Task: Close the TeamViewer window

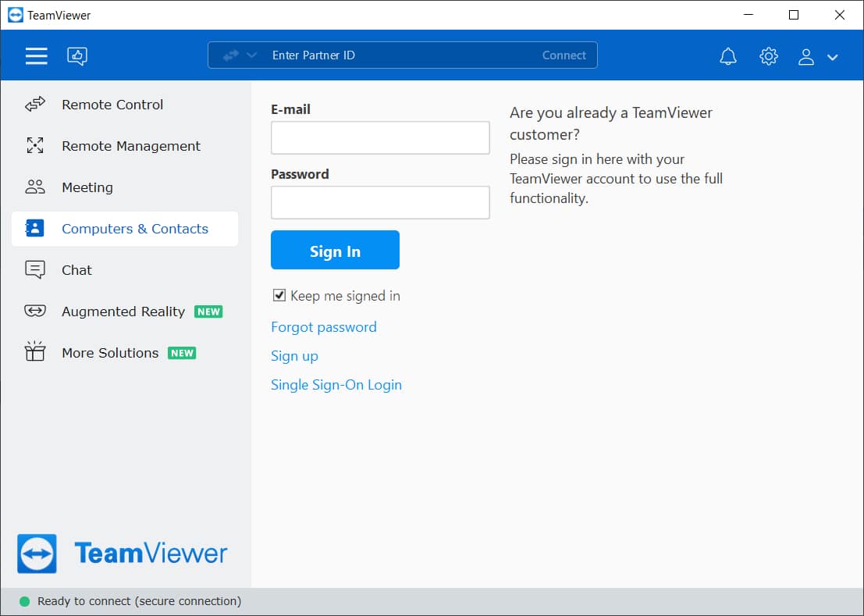Action: pyautogui.click(x=839, y=15)
